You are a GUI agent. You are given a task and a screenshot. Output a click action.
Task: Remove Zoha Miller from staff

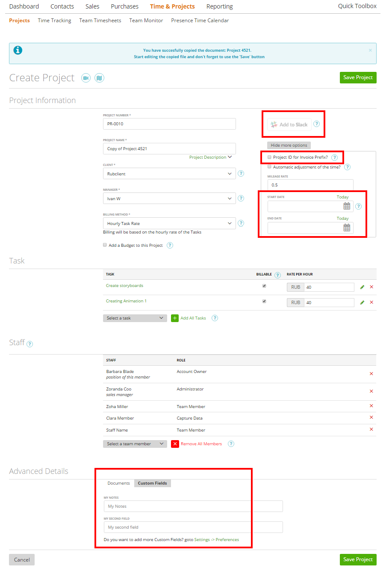[371, 406]
